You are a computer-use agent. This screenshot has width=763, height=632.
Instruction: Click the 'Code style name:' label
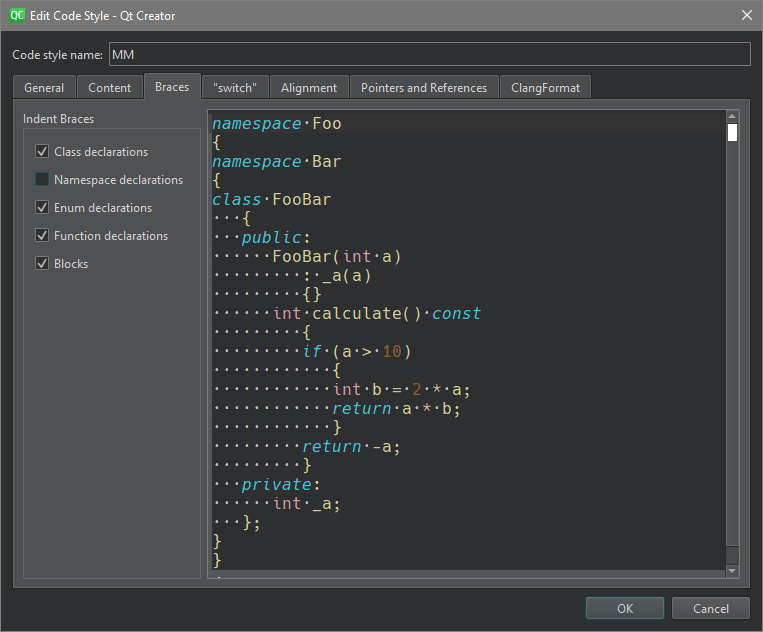pyautogui.click(x=57, y=54)
